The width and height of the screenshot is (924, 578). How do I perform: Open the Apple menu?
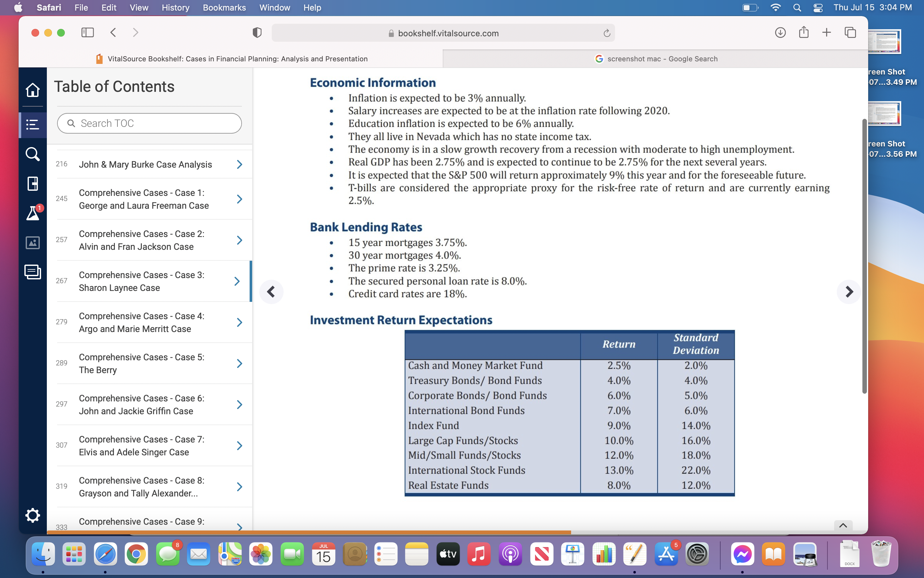coord(18,8)
